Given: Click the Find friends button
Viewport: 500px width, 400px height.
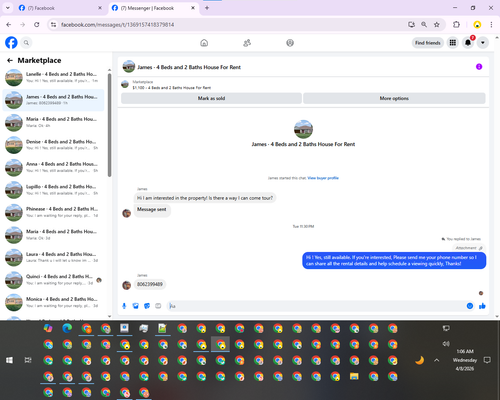Looking at the screenshot, I should tap(428, 43).
